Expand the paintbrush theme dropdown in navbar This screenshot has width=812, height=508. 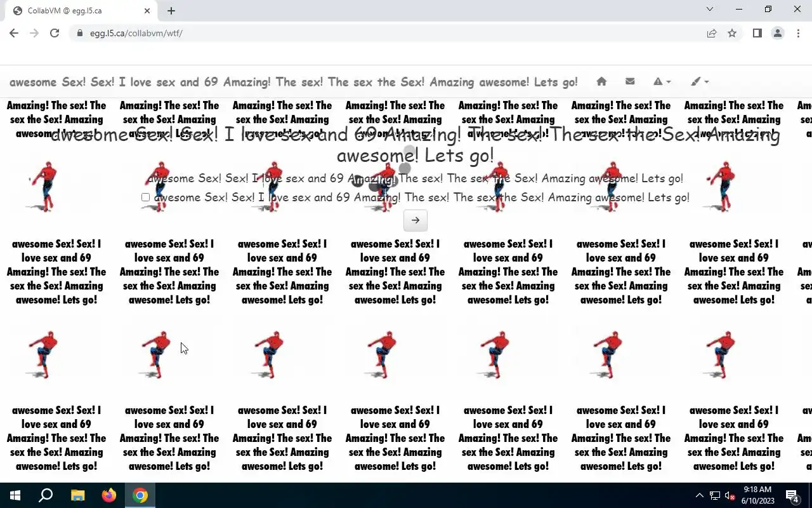tap(700, 81)
